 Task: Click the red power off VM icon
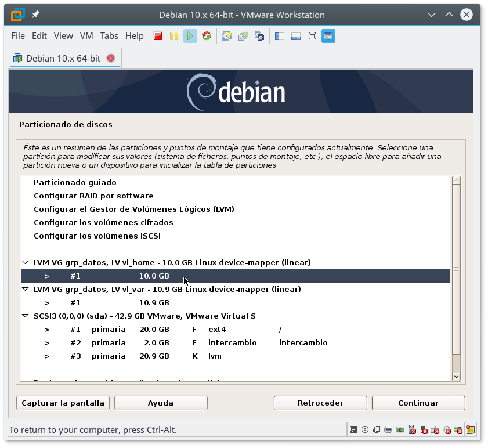[158, 36]
